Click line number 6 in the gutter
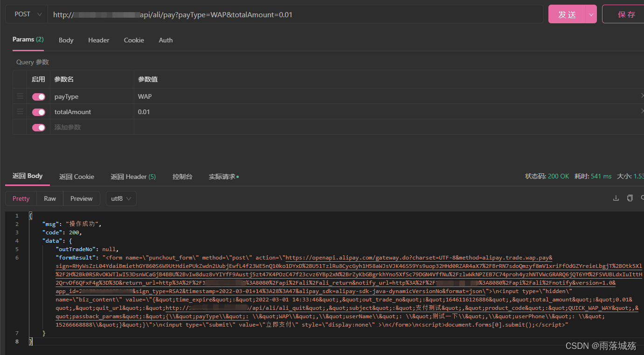644x355 pixels. click(17, 258)
